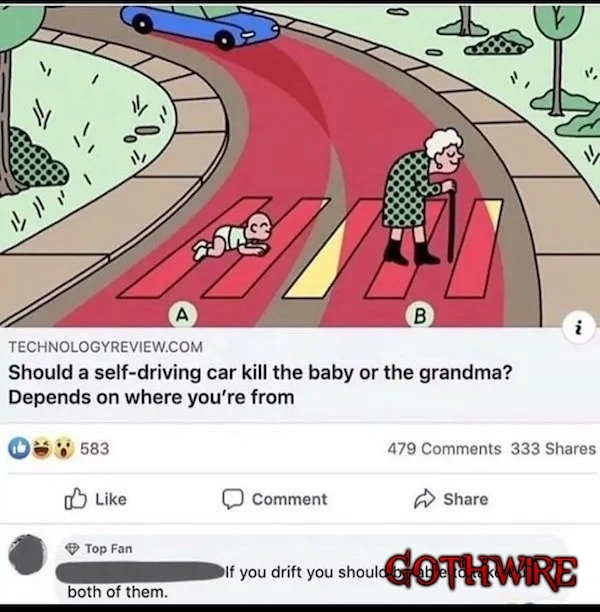Click the thumbs-up Like icon

75,499
